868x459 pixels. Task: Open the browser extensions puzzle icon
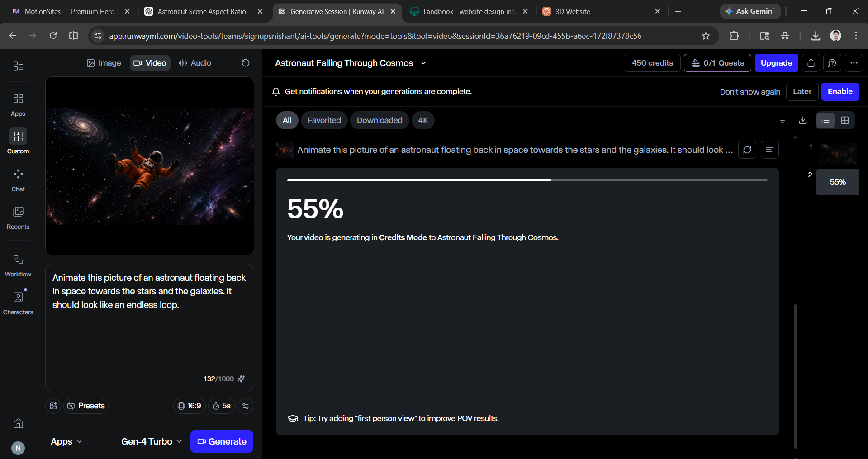734,36
